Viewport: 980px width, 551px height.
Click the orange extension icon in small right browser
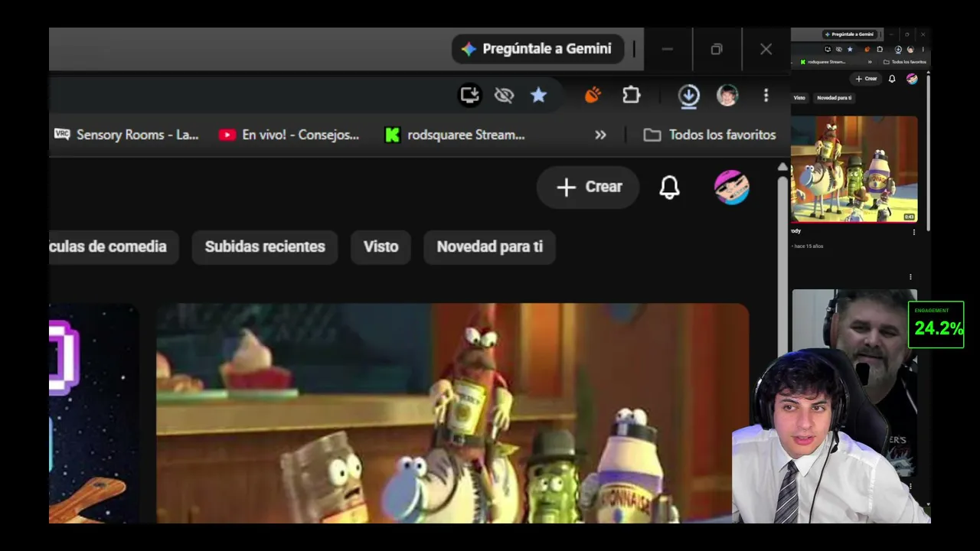pos(867,49)
